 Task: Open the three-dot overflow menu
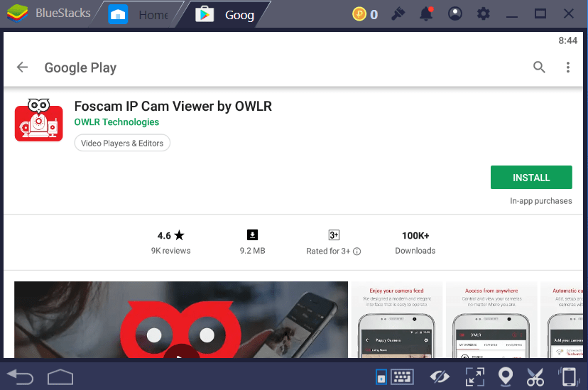coord(568,67)
